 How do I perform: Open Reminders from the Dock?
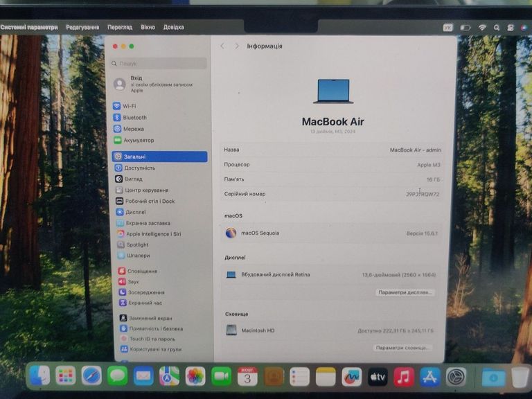[x=299, y=377]
